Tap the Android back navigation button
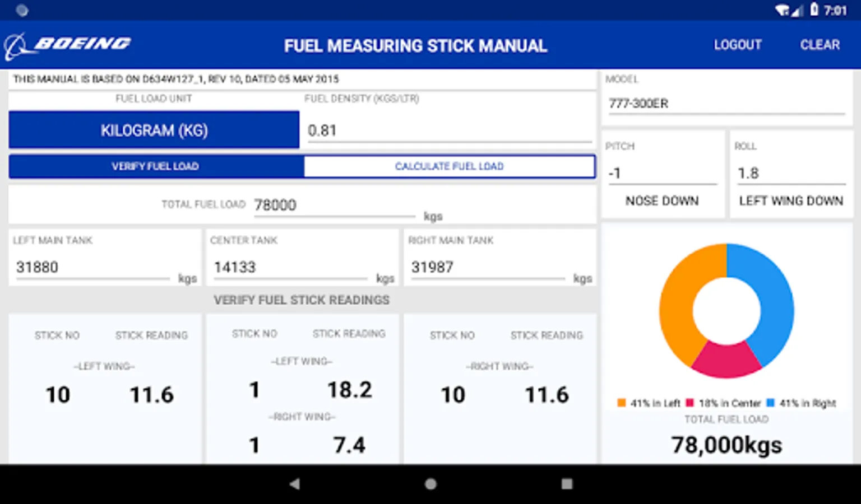This screenshot has height=504, width=861. pos(294,484)
